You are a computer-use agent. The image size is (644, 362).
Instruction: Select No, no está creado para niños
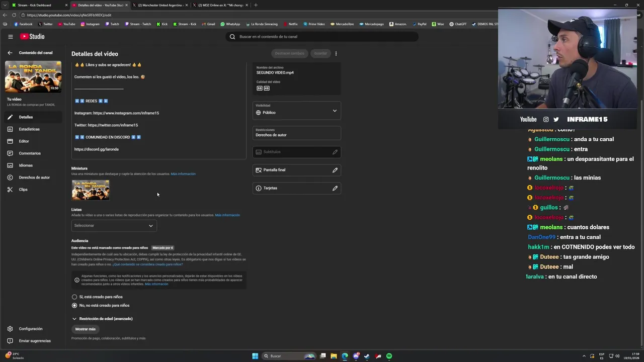pyautogui.click(x=74, y=305)
